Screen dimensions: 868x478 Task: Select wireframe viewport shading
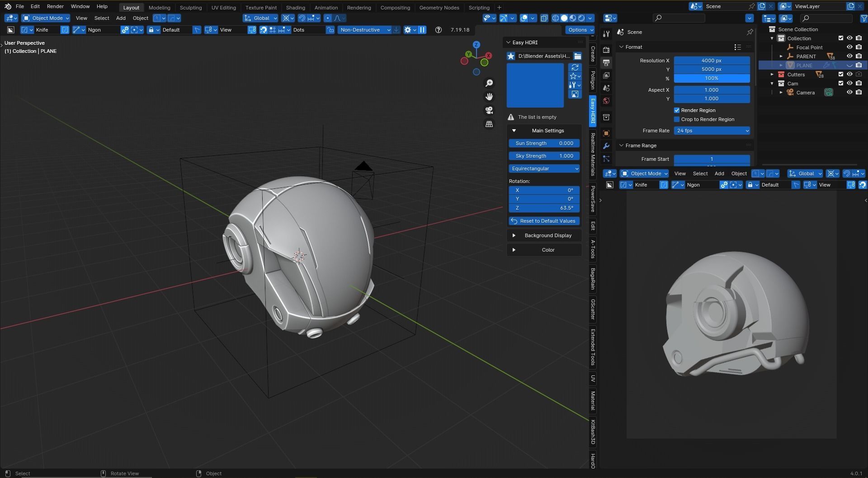[556, 19]
